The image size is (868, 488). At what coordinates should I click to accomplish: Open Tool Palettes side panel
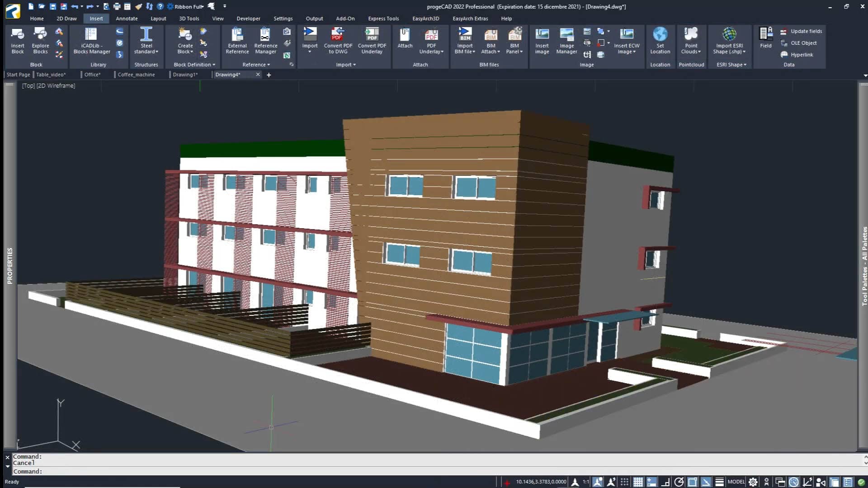pyautogui.click(x=864, y=267)
